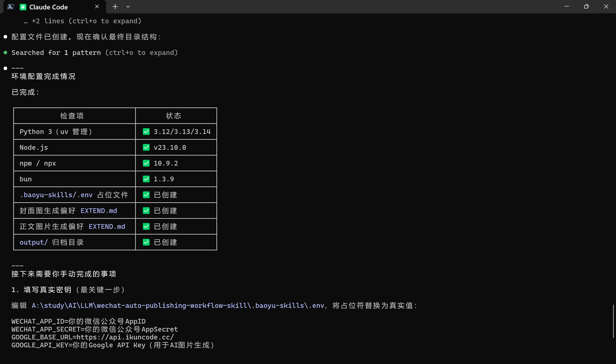Click the A:\study\AI\LLM .env file path
616x364 pixels.
click(x=178, y=305)
